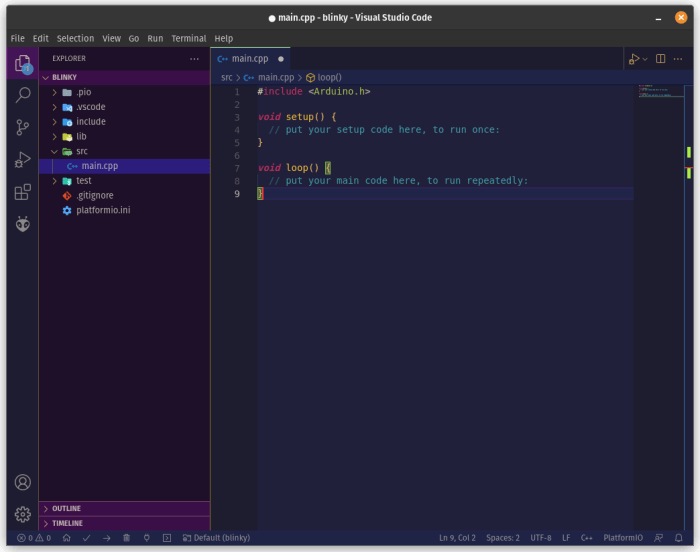Select main.cpp in the file tree

(x=125, y=166)
